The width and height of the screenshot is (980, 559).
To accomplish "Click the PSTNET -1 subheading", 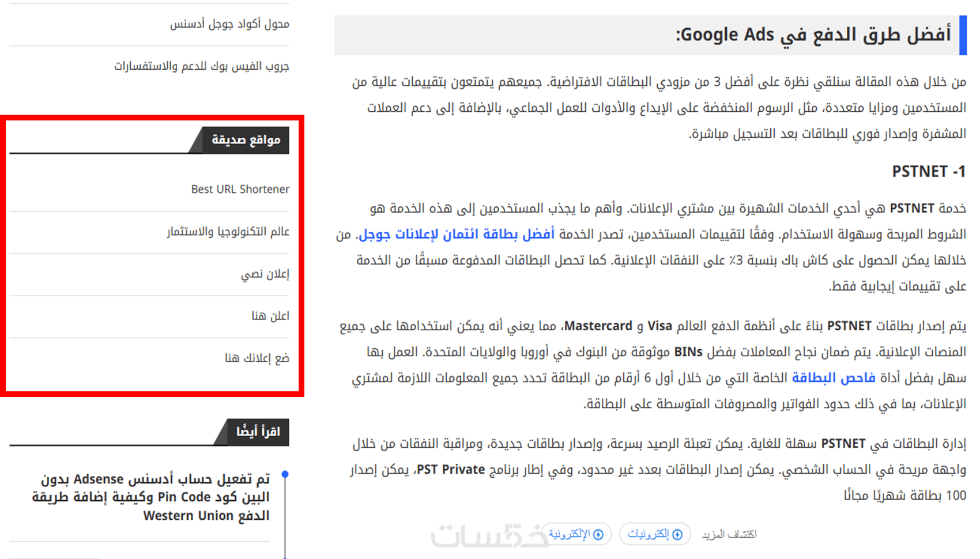I will pos(929,172).
